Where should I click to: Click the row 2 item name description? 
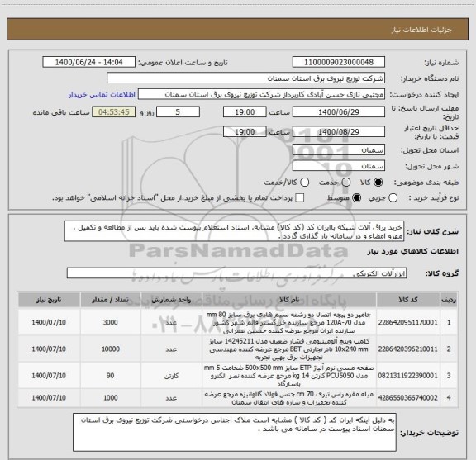click(x=289, y=349)
